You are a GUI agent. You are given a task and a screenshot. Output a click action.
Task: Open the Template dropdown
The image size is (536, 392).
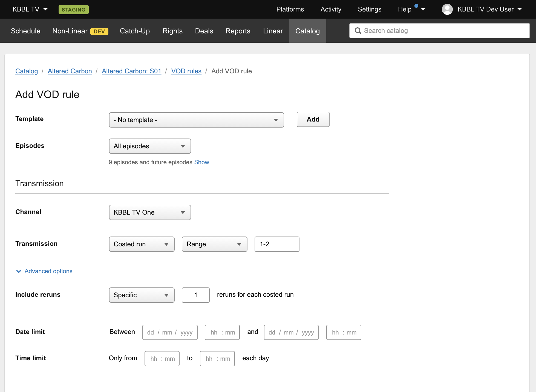[196, 120]
